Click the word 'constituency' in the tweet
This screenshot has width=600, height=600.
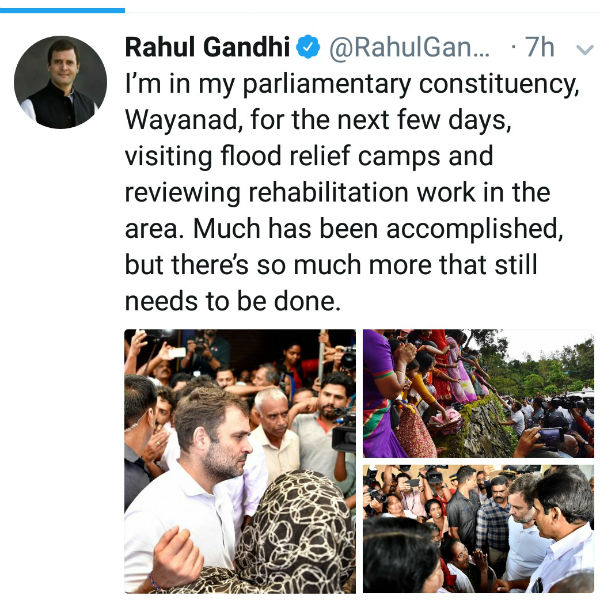499,84
